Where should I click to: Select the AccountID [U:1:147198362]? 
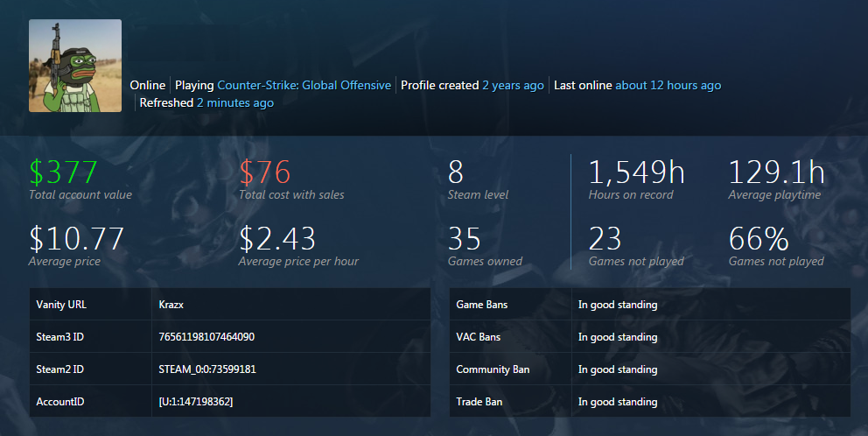click(x=196, y=402)
